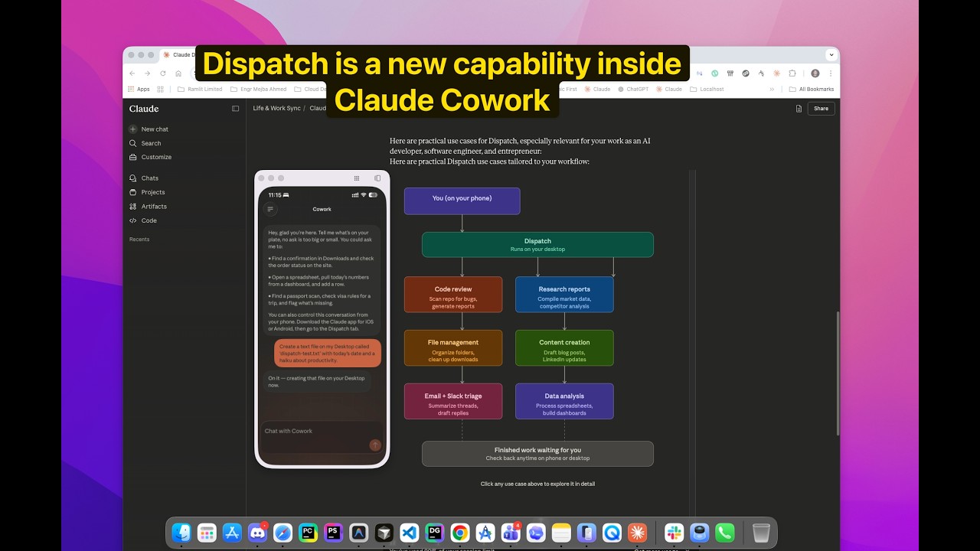Click the orange send button in the Cowork chat
The width and height of the screenshot is (980, 551).
375,445
